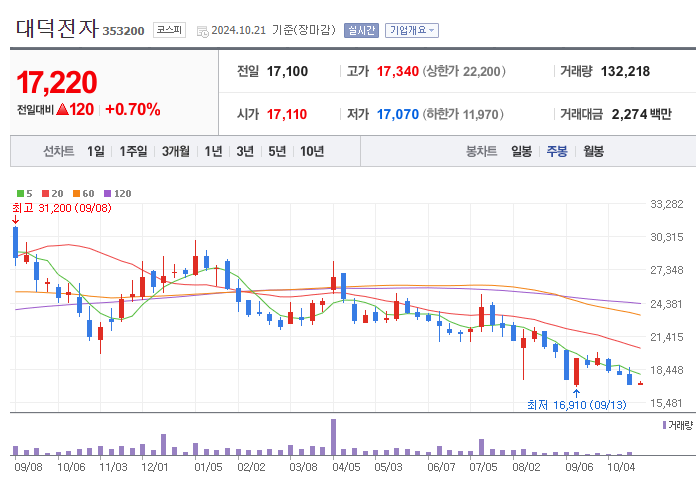
Task: Click the 코스피 market badge
Action: click(x=169, y=30)
